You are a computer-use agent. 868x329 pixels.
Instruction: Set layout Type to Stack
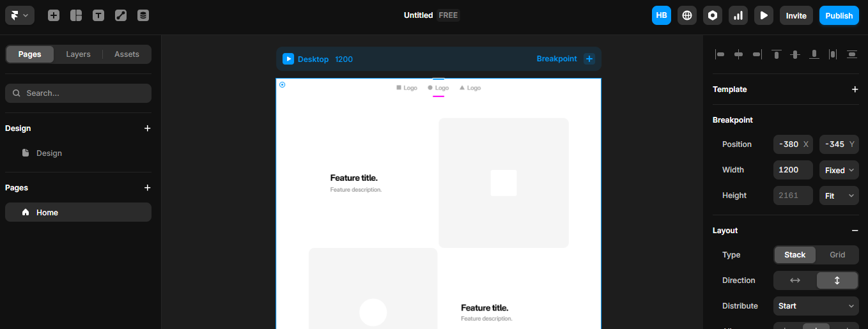coord(795,255)
